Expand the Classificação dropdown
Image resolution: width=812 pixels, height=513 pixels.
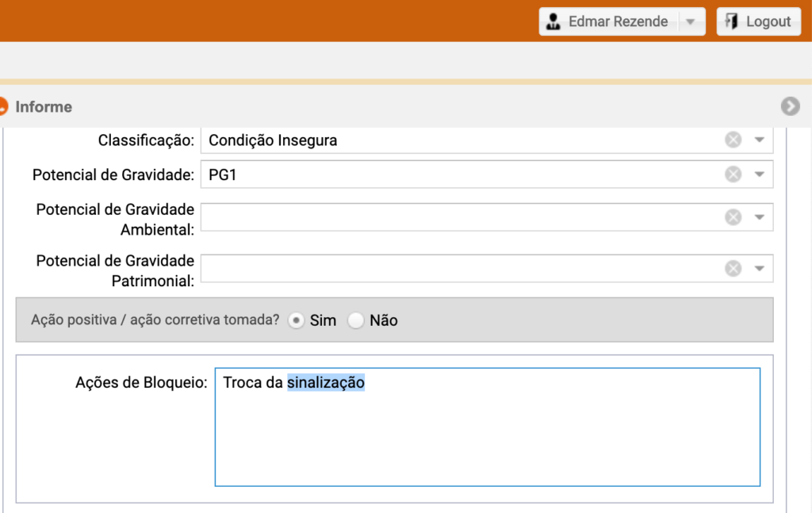click(x=759, y=140)
